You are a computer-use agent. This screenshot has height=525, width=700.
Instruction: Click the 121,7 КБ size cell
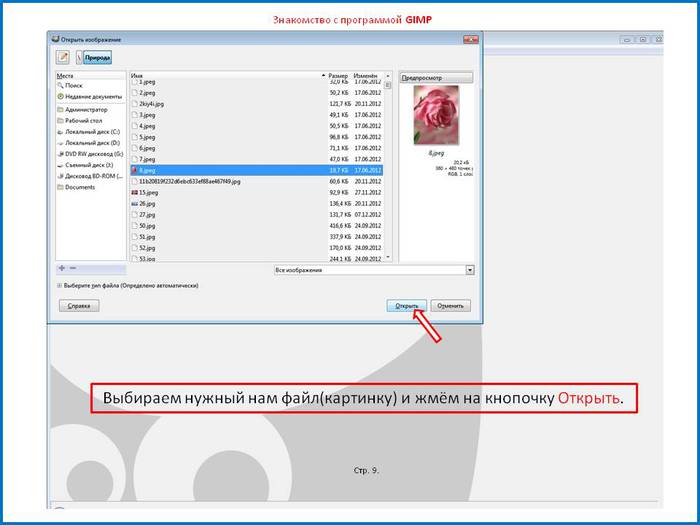340,104
